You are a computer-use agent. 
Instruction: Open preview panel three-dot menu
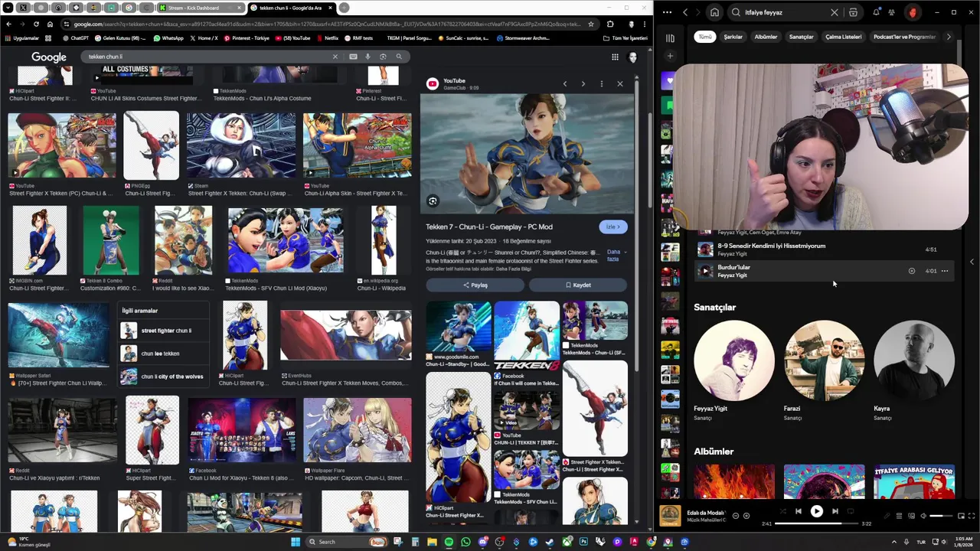pos(601,84)
